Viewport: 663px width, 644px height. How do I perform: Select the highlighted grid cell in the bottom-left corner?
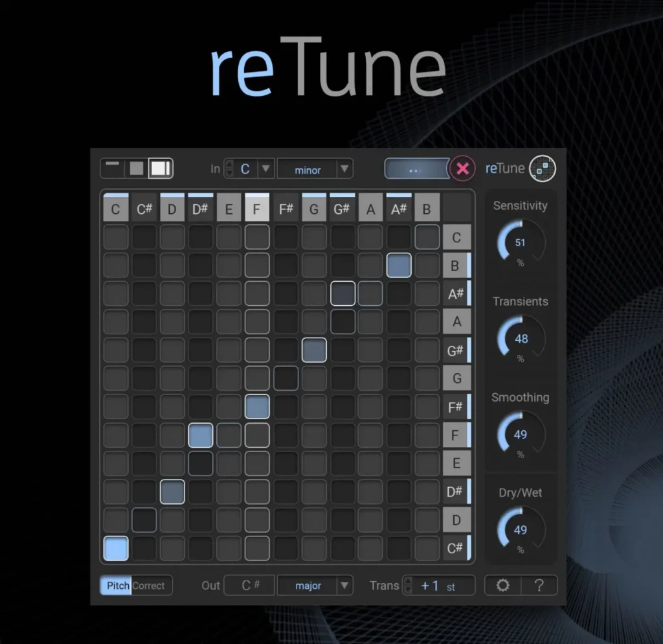click(115, 548)
